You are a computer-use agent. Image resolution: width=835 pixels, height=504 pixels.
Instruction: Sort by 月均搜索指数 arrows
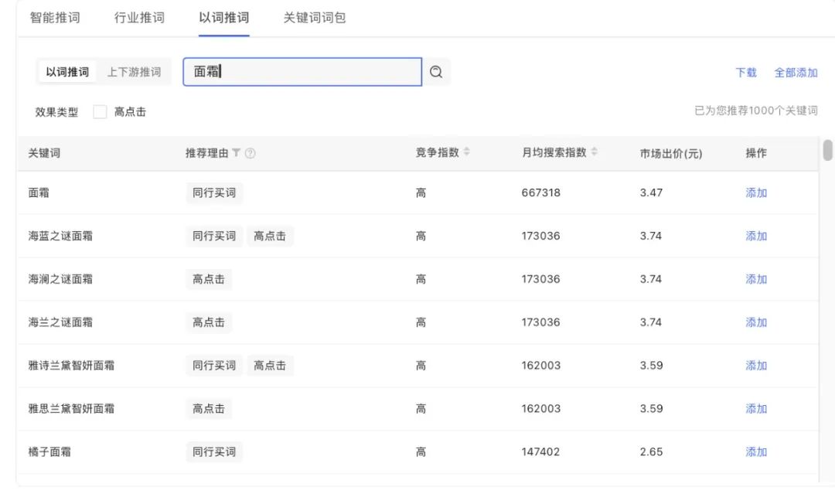(595, 152)
